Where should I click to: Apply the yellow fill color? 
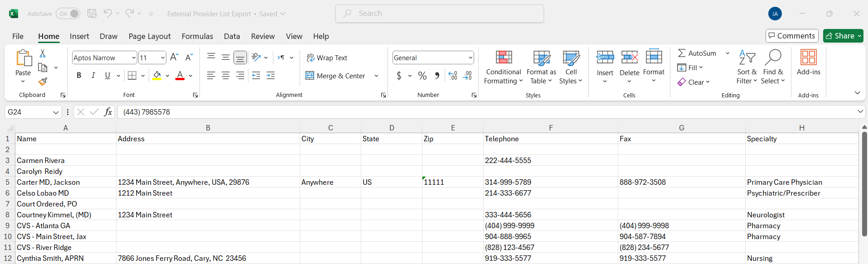coord(157,76)
